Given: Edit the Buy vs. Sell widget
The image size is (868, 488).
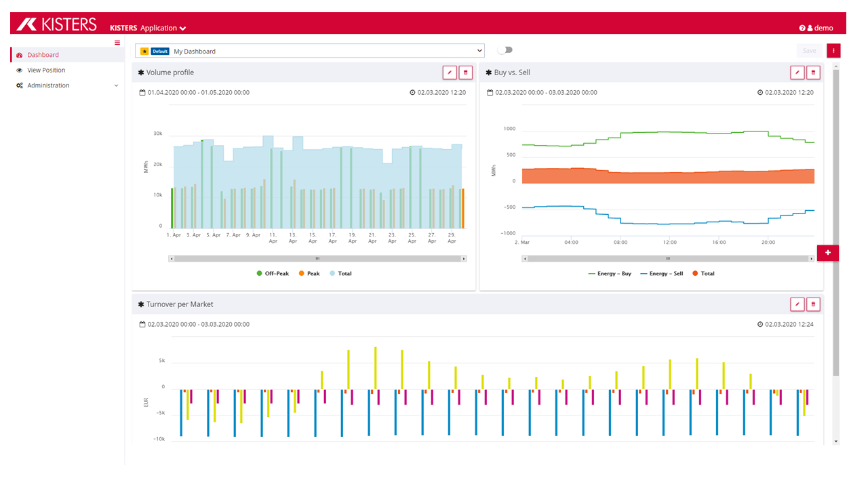Looking at the screenshot, I should [797, 73].
